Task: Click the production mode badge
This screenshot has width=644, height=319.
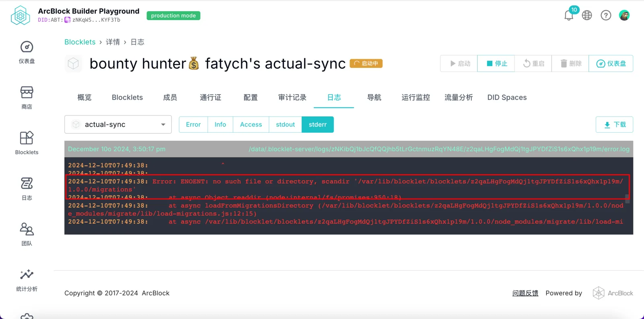Action: [173, 16]
